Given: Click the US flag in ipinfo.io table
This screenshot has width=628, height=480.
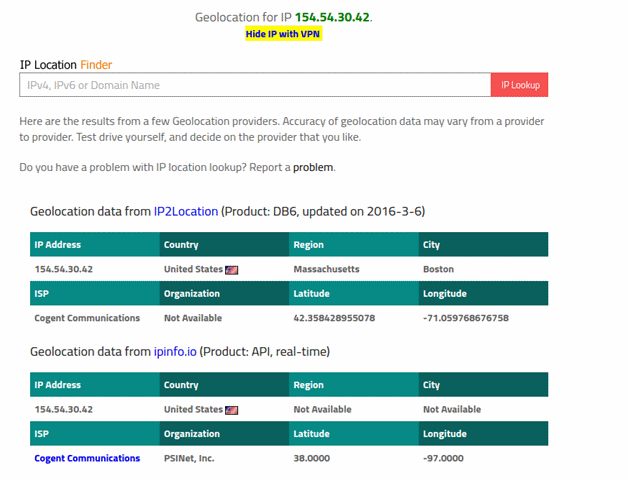Looking at the screenshot, I should (232, 410).
